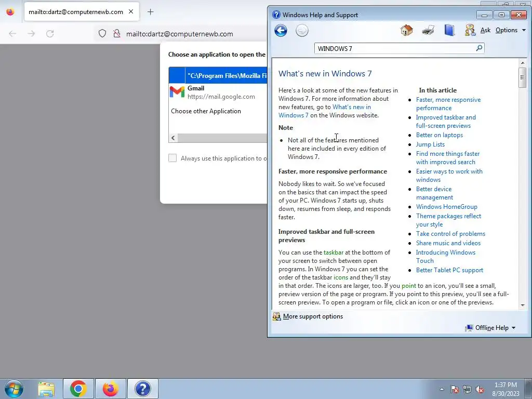532x399 pixels.
Task: Click scroll down arrow in help article
Action: coord(523,305)
